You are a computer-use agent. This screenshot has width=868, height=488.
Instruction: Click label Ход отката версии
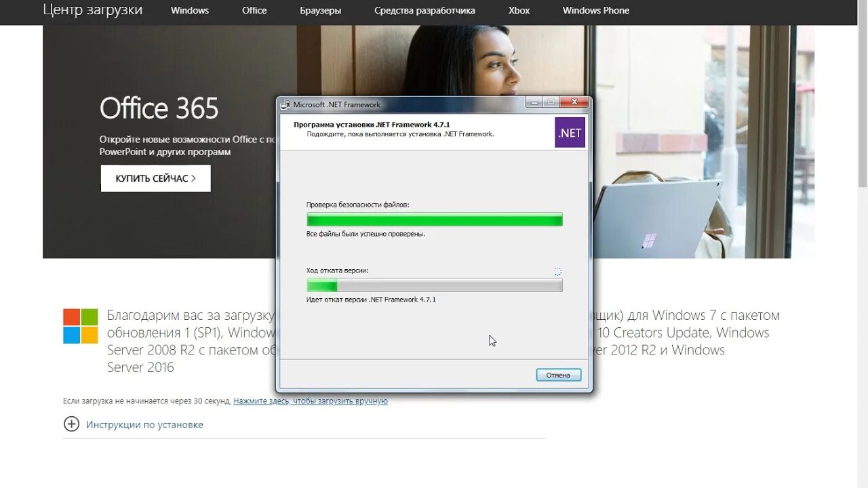pos(338,270)
